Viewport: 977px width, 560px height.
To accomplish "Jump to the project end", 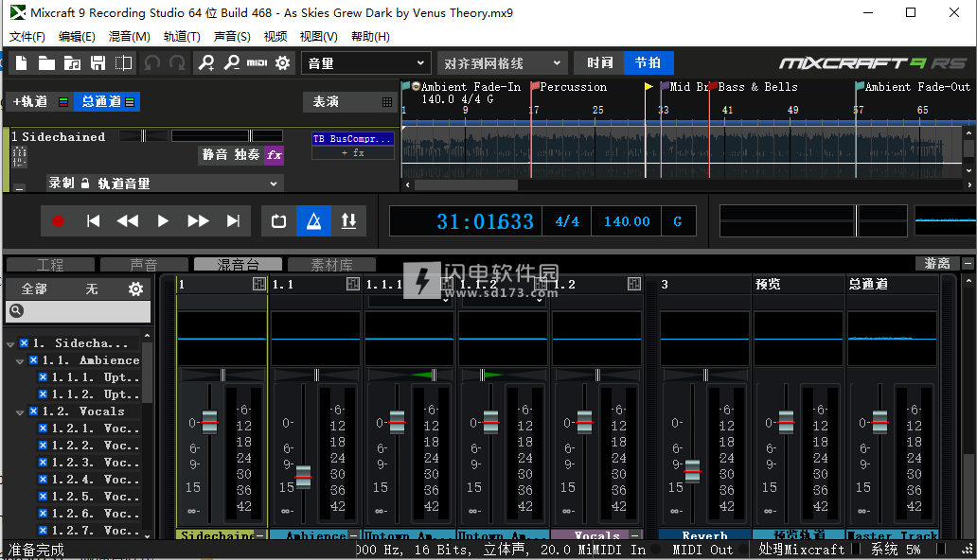I will click(233, 221).
